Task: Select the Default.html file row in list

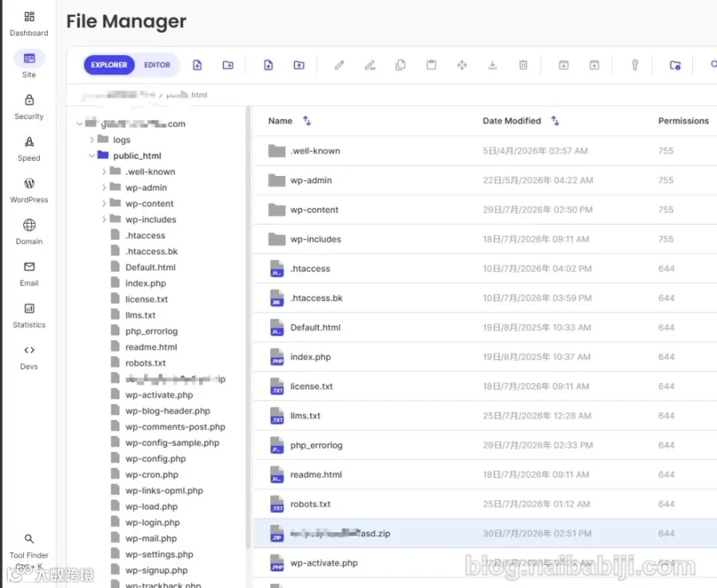Action: coord(485,327)
